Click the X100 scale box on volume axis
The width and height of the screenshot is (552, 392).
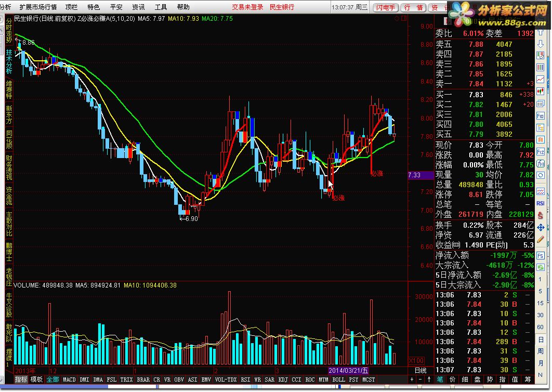coord(416,360)
